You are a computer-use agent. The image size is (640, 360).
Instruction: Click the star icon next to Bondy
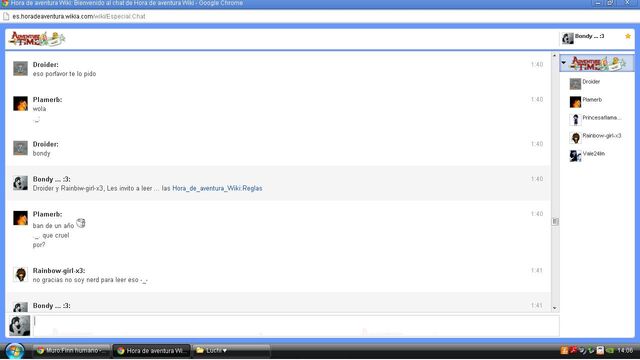click(628, 36)
